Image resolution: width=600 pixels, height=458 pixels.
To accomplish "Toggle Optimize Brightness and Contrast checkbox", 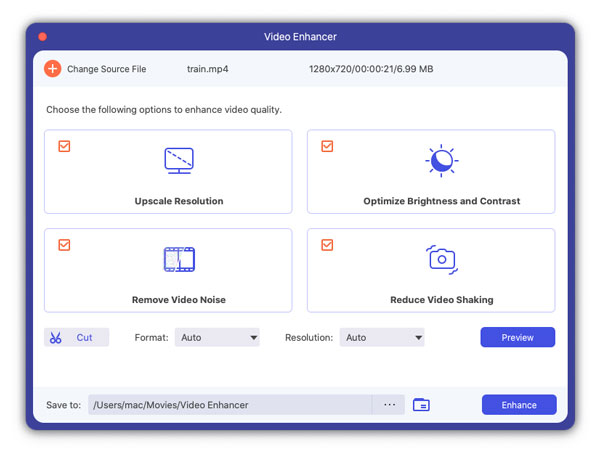I will click(x=327, y=146).
